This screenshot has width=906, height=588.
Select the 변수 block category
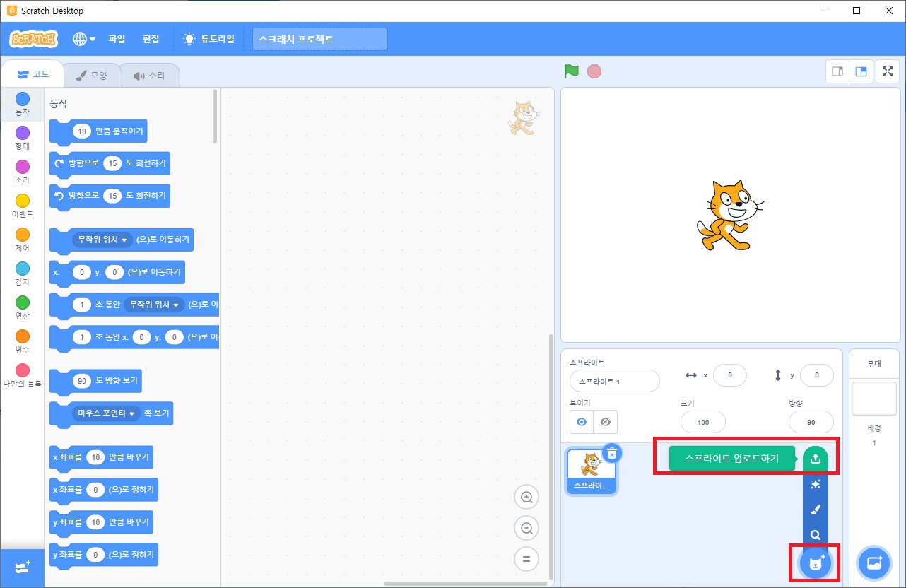pyautogui.click(x=23, y=341)
